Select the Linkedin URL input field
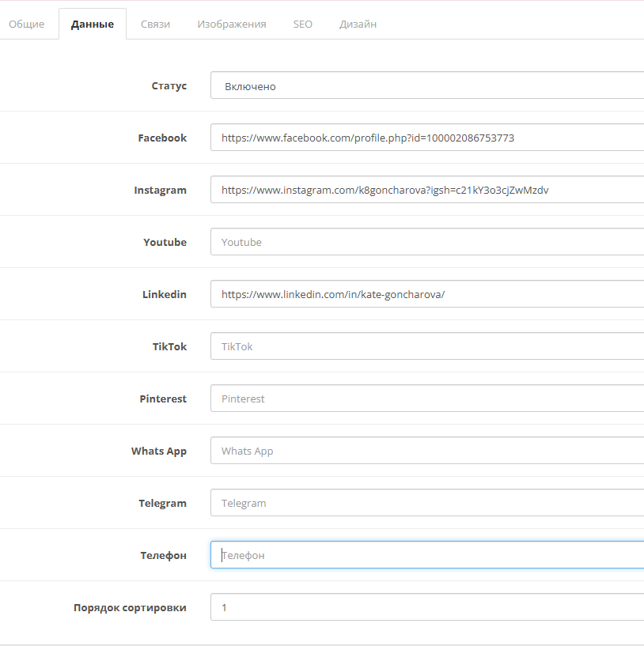This screenshot has height=646, width=644. tap(427, 294)
